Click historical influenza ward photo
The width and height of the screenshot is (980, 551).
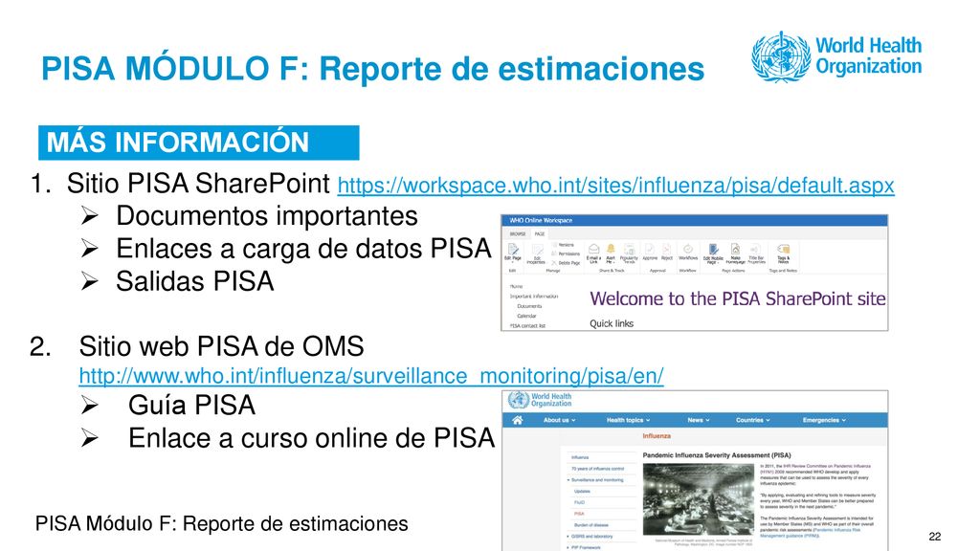tap(699, 499)
